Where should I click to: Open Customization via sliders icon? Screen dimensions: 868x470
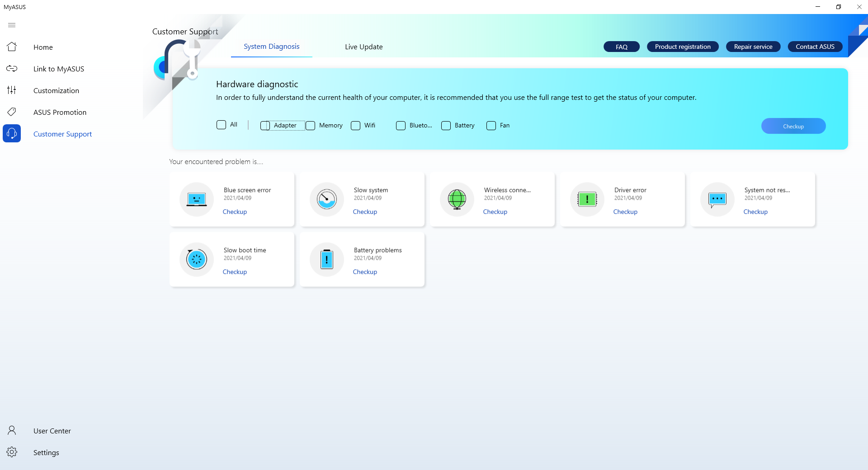click(x=12, y=90)
